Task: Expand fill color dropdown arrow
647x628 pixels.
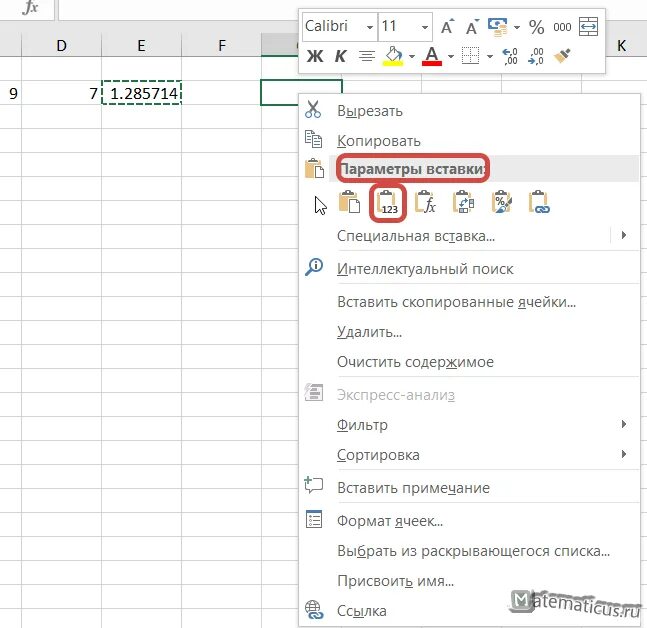Action: coord(412,56)
